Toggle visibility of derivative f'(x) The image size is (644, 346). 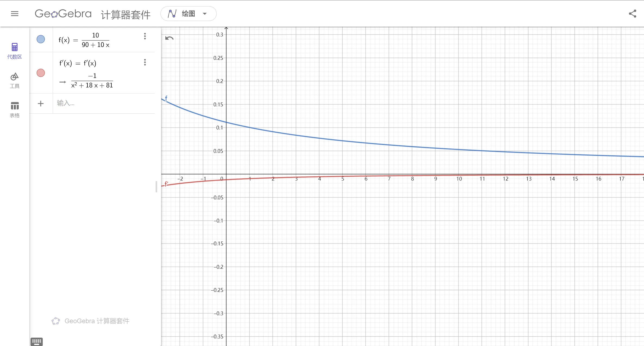(x=41, y=73)
